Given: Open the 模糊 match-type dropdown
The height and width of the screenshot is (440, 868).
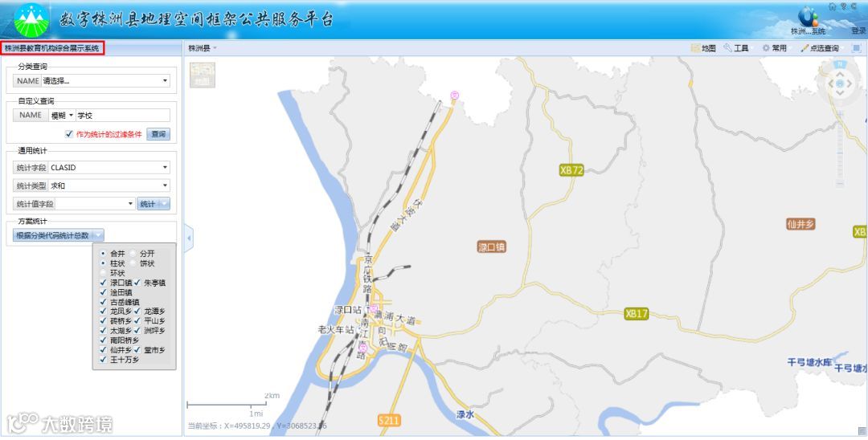Looking at the screenshot, I should coord(62,116).
